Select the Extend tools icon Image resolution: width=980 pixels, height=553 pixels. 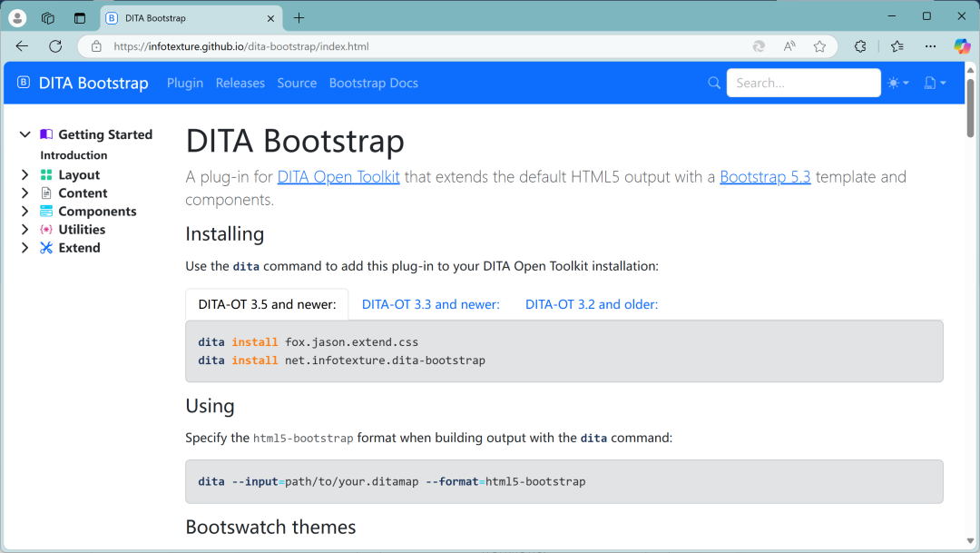(44, 247)
